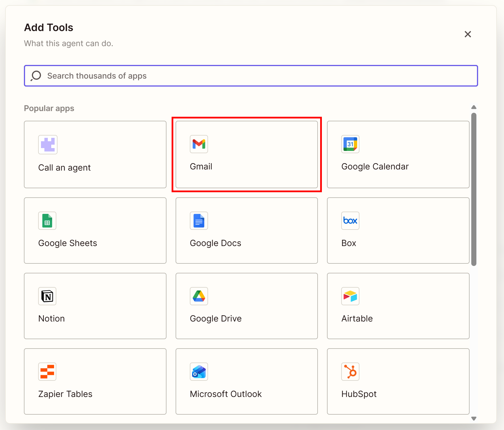Click the Notion icon

tap(47, 296)
